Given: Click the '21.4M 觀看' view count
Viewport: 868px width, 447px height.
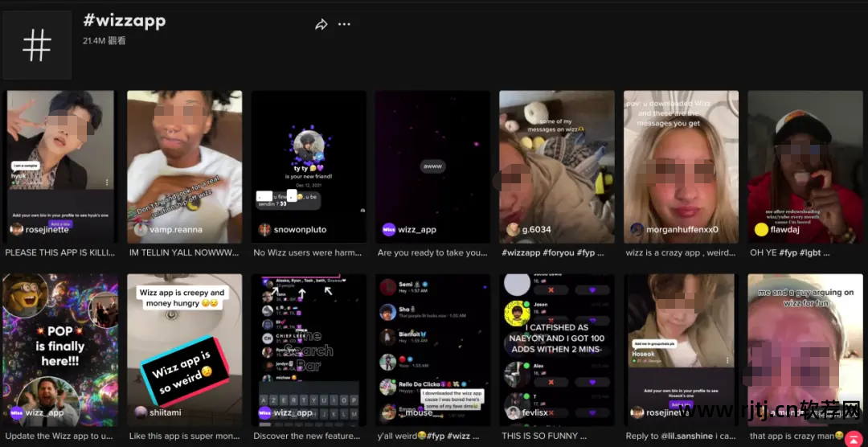Looking at the screenshot, I should point(104,41).
